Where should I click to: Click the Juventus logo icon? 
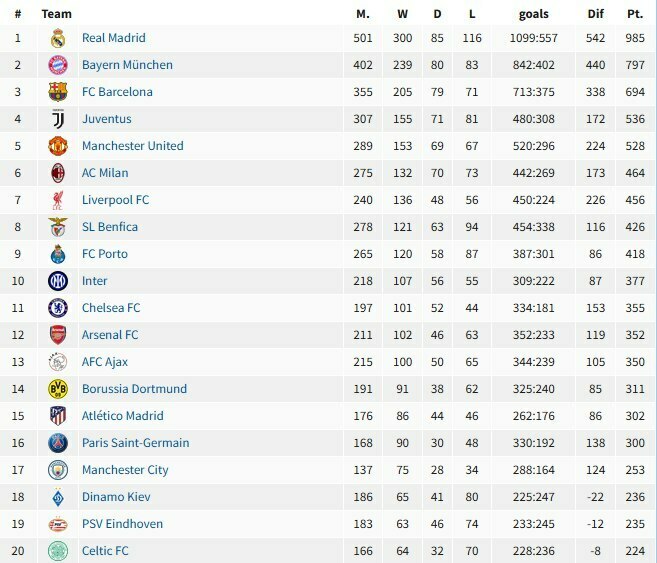coord(58,119)
